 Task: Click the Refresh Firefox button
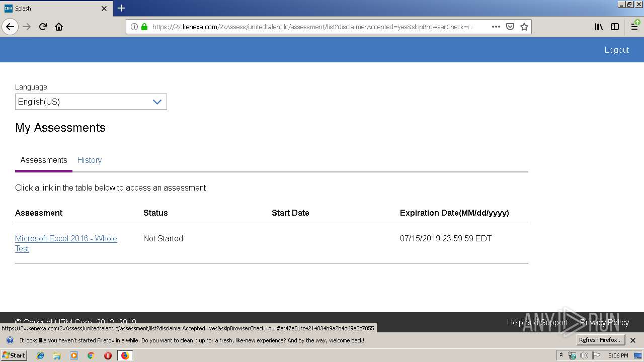[600, 340]
